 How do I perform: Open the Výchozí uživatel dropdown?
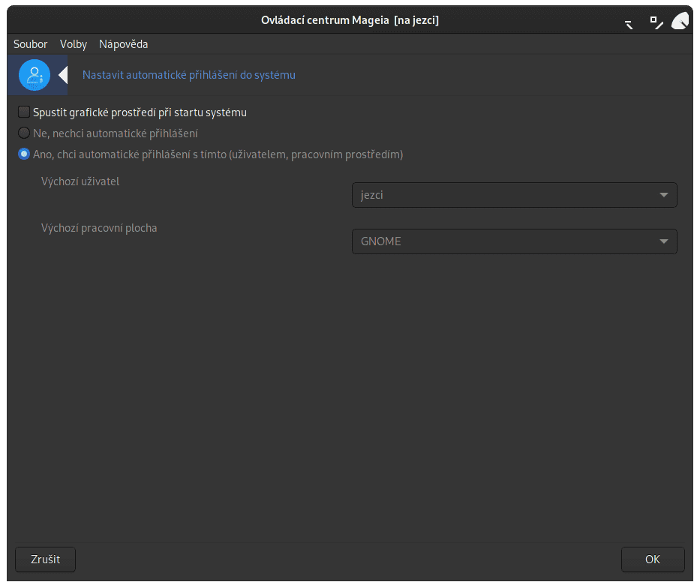(514, 194)
